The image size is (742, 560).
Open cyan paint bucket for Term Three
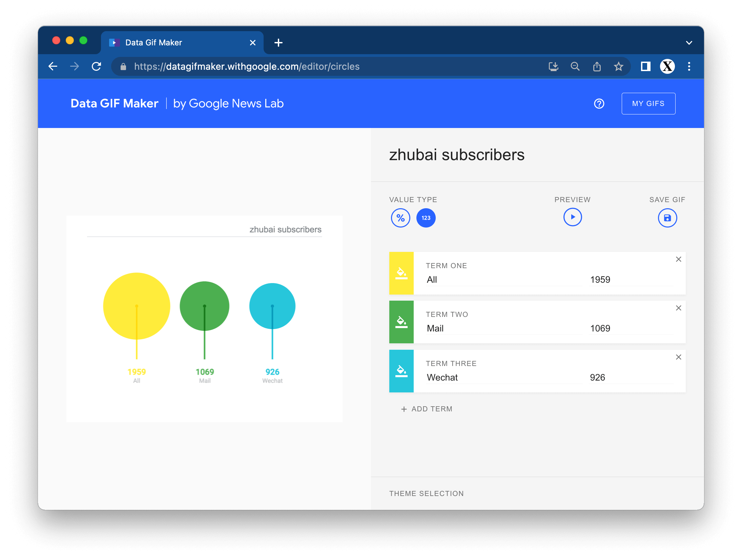click(x=401, y=371)
